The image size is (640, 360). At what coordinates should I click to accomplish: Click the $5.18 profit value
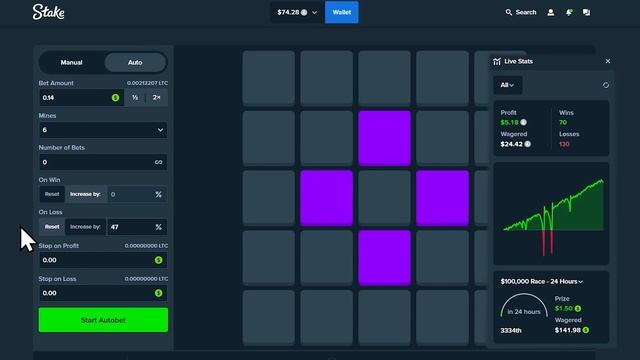point(509,122)
